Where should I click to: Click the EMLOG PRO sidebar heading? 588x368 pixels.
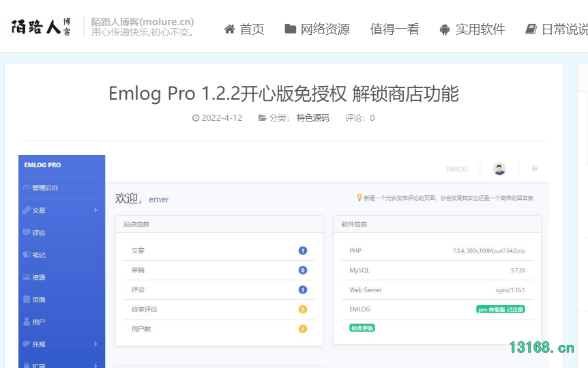pos(42,165)
